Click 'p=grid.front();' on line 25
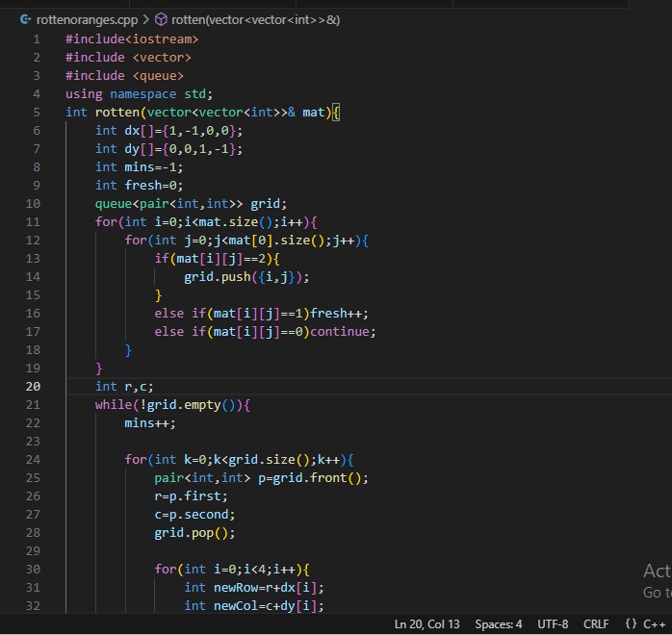The width and height of the screenshot is (672, 635). coord(313,478)
